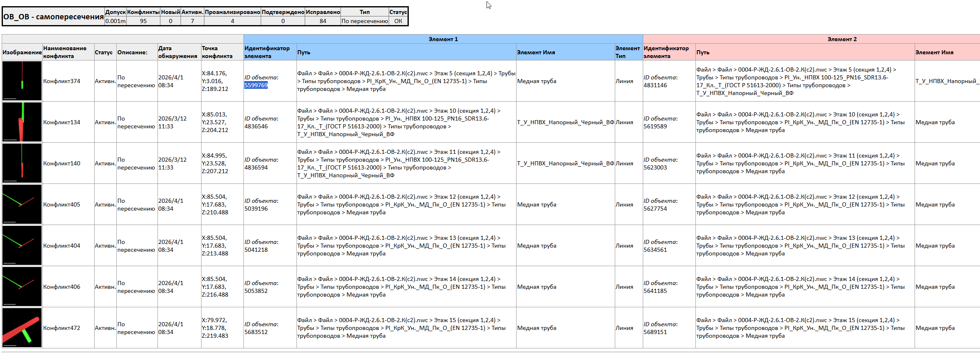
Task: Open the Конфликт405 clash thumbnail image
Action: point(22,204)
